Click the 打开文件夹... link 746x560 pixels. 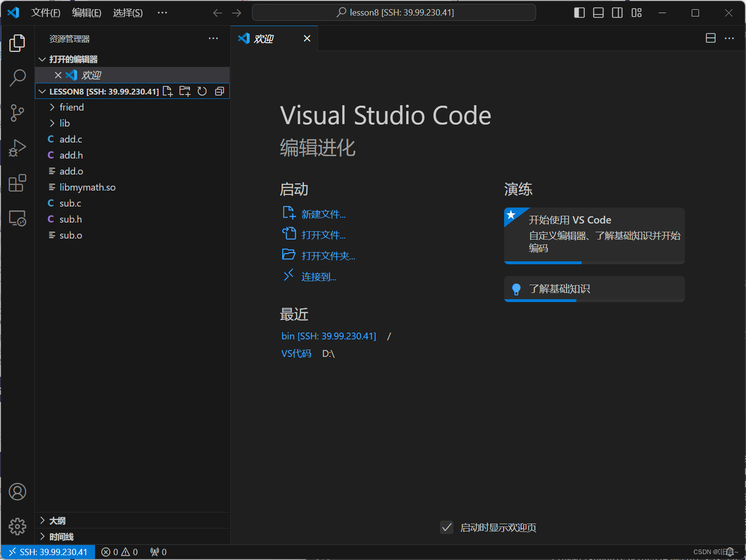point(328,256)
